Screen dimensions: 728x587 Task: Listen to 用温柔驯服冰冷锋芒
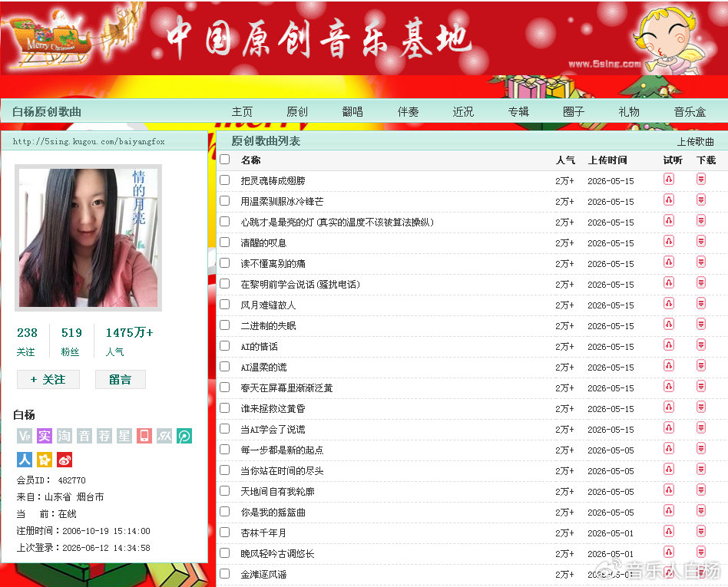(x=669, y=200)
